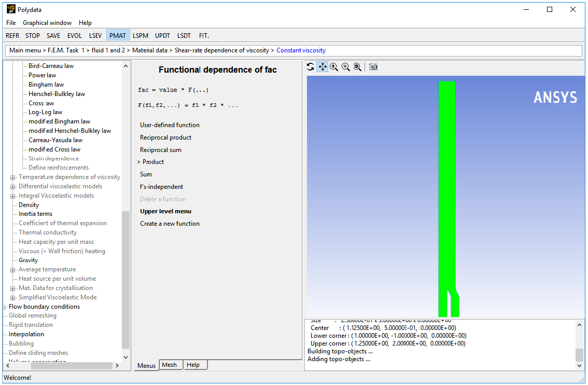The width and height of the screenshot is (588, 385).
Task: Select modified Herschel-Bulkley law item
Action: tap(70, 131)
